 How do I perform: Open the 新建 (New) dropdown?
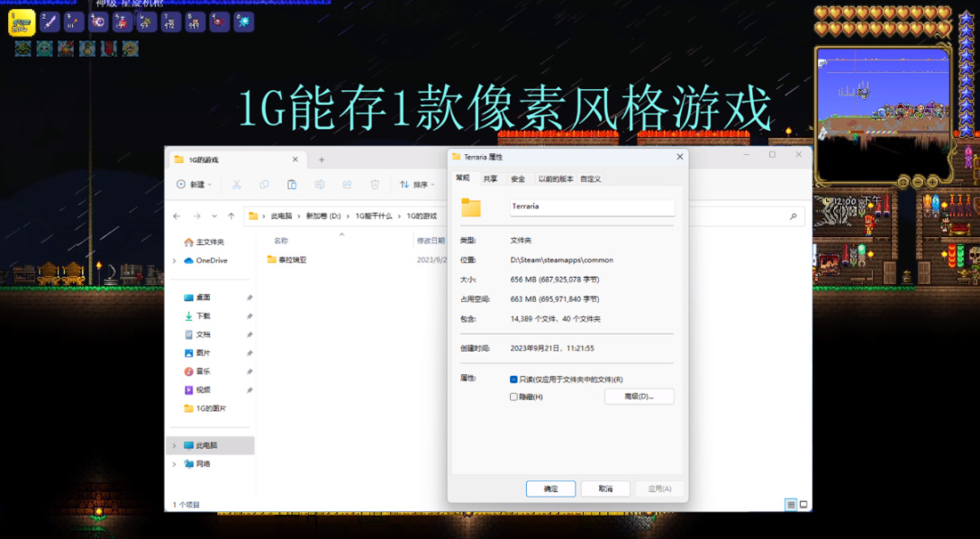coord(195,185)
